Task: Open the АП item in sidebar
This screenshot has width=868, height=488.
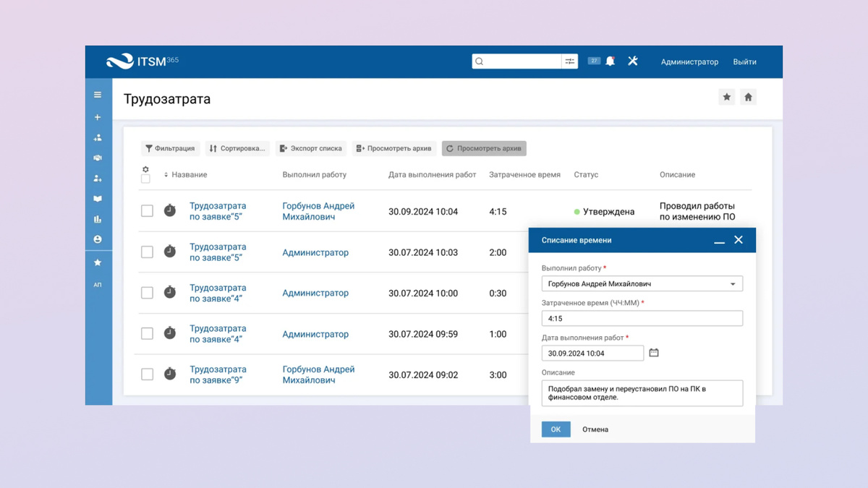Action: pyautogui.click(x=98, y=285)
